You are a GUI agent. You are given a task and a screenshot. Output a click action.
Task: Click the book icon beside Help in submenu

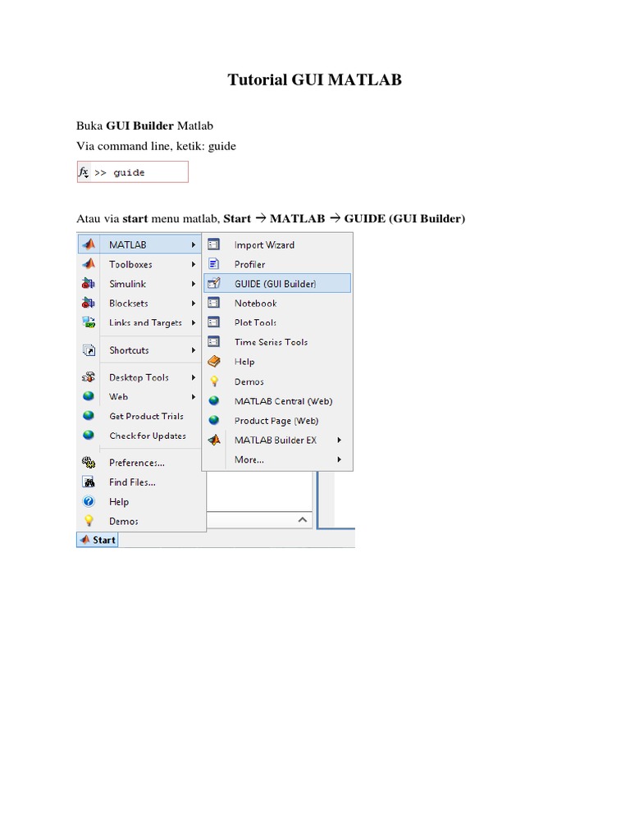pos(214,362)
